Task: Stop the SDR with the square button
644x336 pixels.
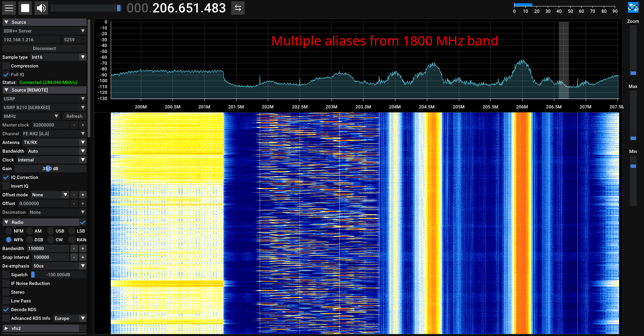Action: coord(25,8)
